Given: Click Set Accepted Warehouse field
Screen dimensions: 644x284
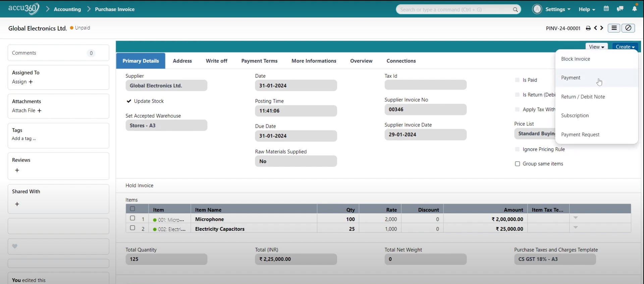Looking at the screenshot, I should pyautogui.click(x=166, y=125).
